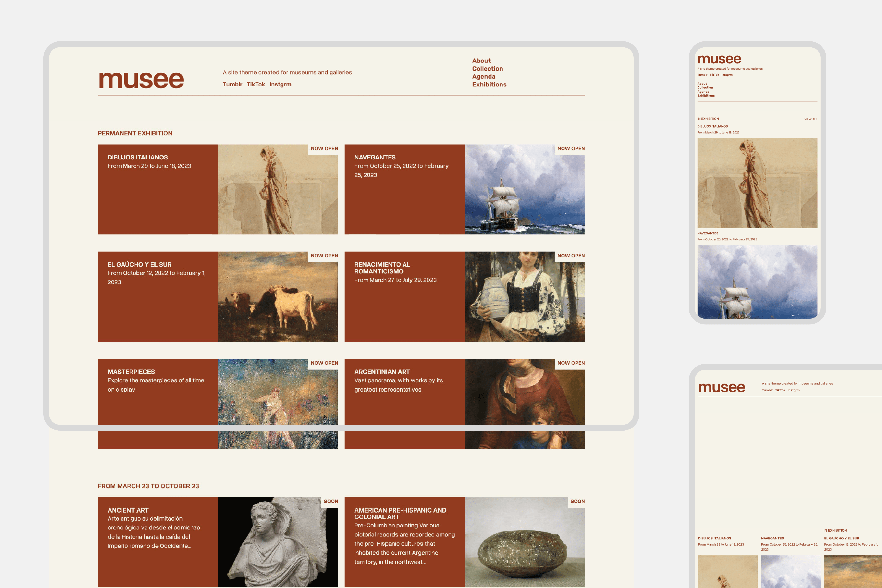Open El Gaúcho y el Sur card title
The image size is (882, 588).
click(139, 264)
